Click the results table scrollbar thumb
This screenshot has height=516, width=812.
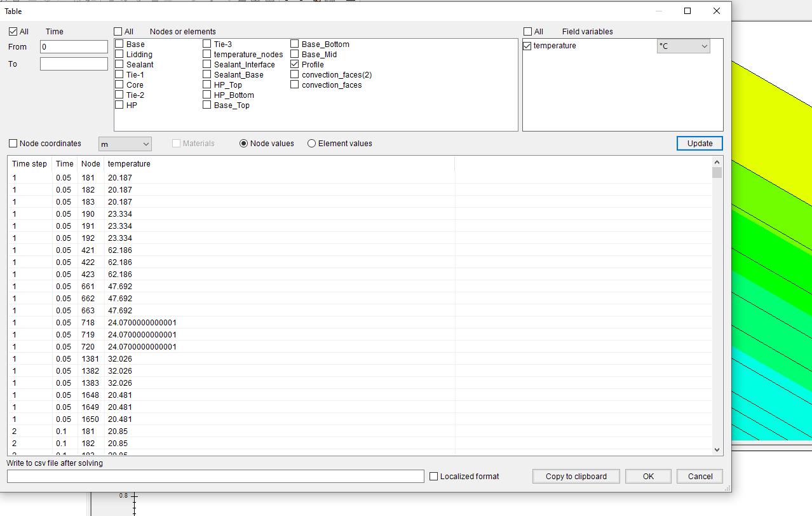coord(717,172)
